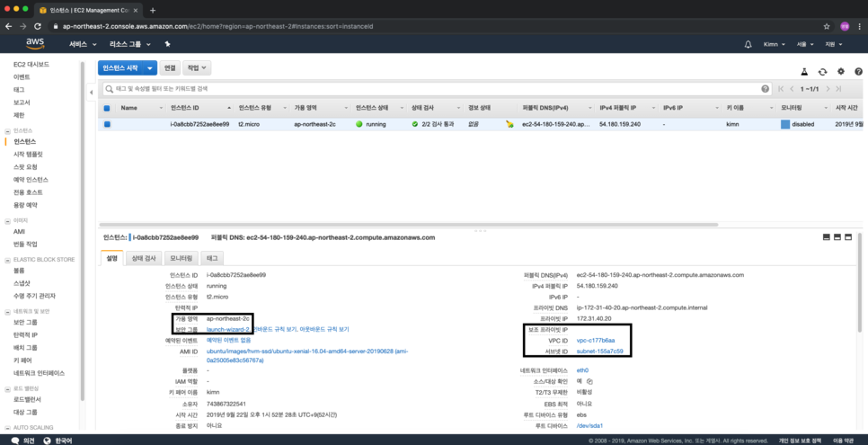Click the 아웃바운드 규칙 보기 link
Screen dimensions: 868x445
(x=323, y=329)
